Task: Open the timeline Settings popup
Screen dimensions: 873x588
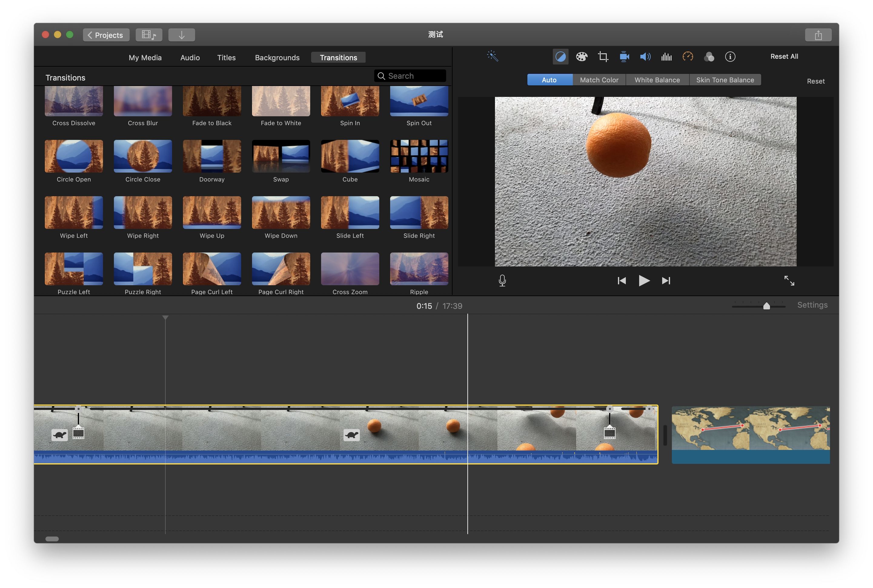Action: 812,305
